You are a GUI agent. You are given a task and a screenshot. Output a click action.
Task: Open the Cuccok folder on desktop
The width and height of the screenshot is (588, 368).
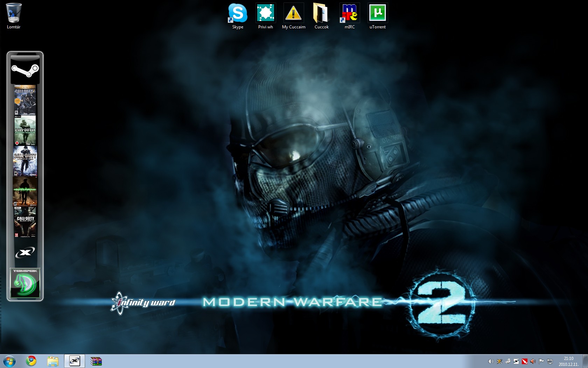pos(322,16)
